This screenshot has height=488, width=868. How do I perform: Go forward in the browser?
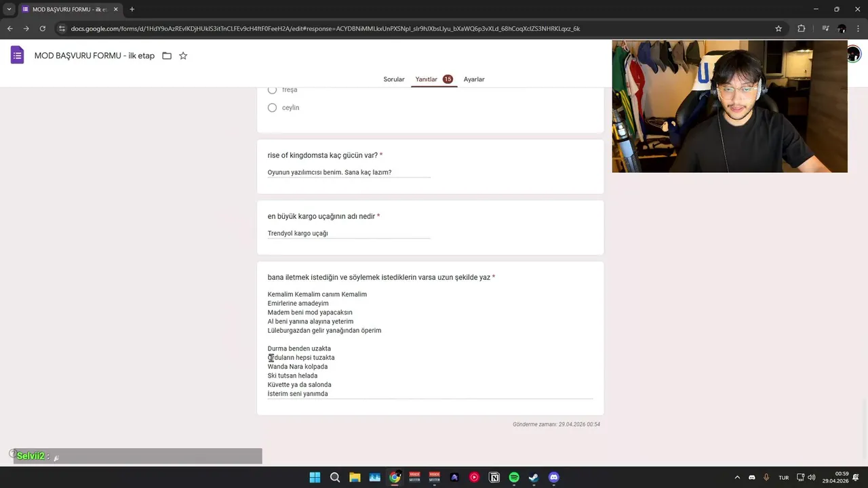[26, 28]
